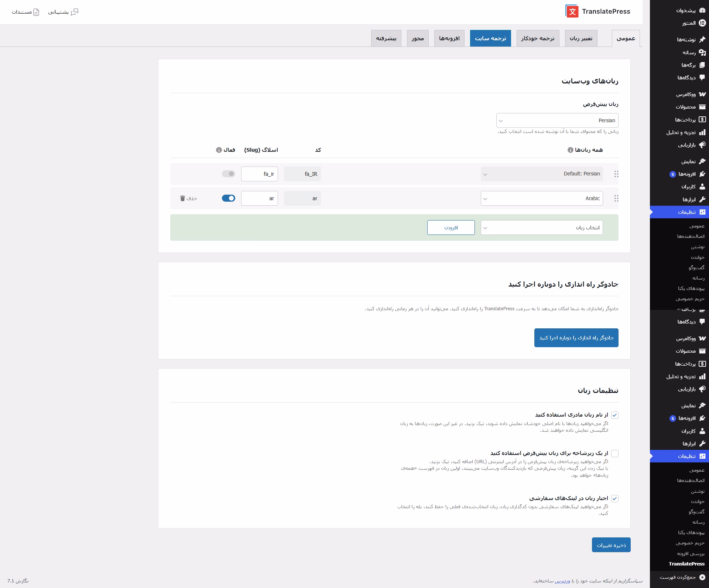709x588 pixels.
Task: Open رسانه media library icon
Action: pos(702,52)
